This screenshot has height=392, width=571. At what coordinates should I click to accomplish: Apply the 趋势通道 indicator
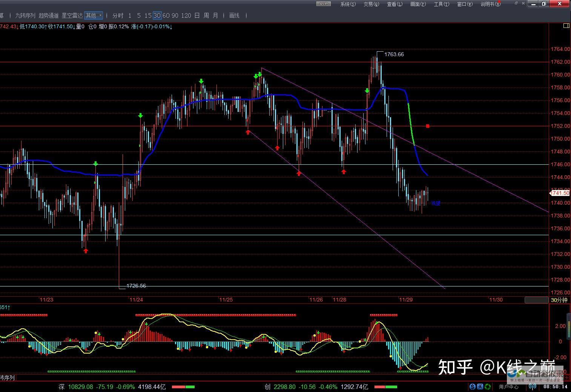pyautogui.click(x=49, y=15)
